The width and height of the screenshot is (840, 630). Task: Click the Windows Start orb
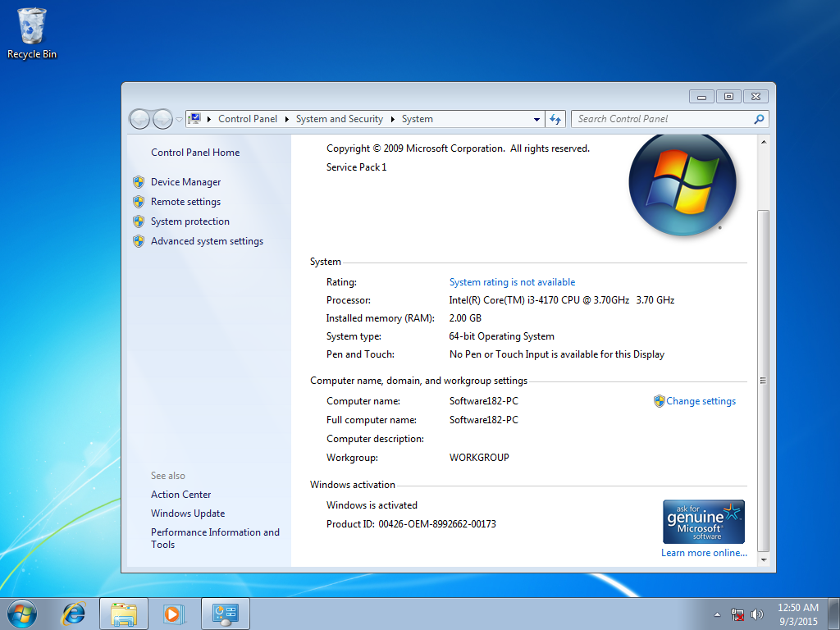pos(22,614)
